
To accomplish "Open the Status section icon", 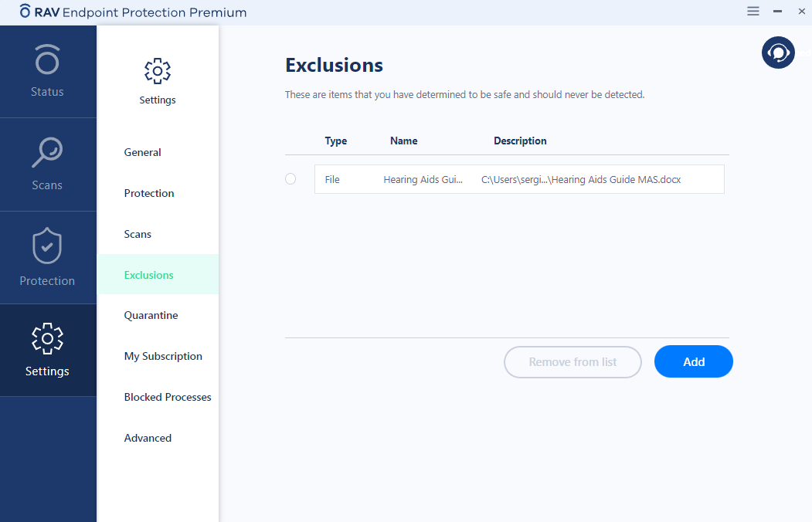I will click(x=47, y=61).
